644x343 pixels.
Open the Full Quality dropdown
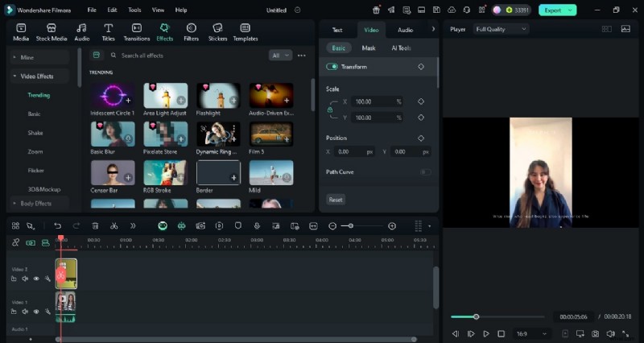(x=501, y=29)
